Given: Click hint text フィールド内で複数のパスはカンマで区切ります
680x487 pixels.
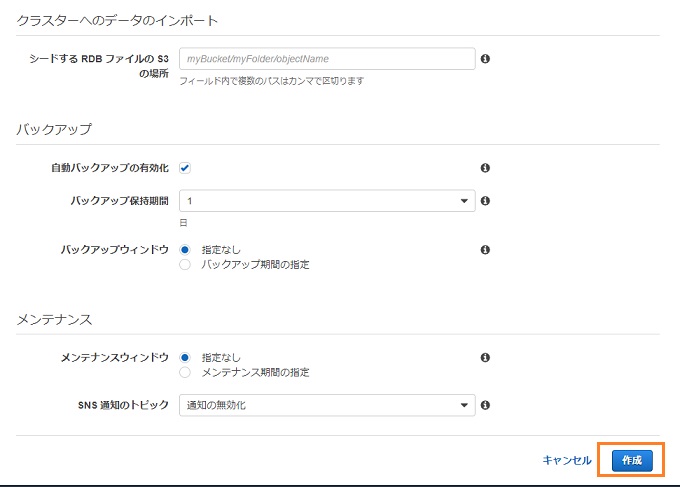Looking at the screenshot, I should [x=272, y=81].
